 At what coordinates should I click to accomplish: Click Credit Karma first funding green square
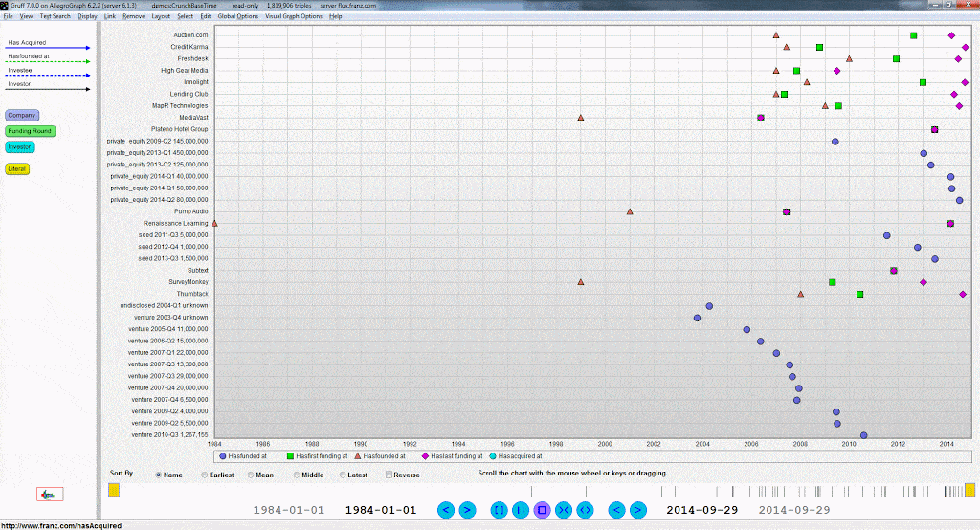[x=819, y=48]
